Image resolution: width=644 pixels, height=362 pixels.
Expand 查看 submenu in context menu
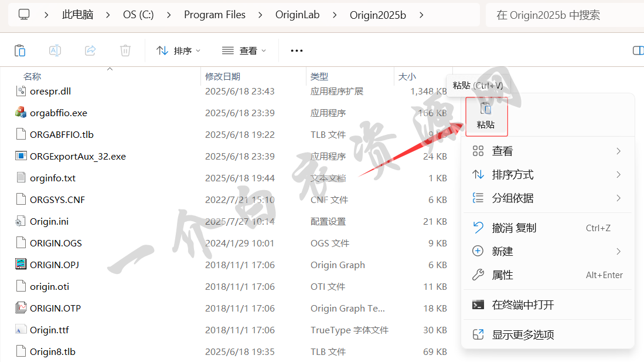[x=547, y=151]
